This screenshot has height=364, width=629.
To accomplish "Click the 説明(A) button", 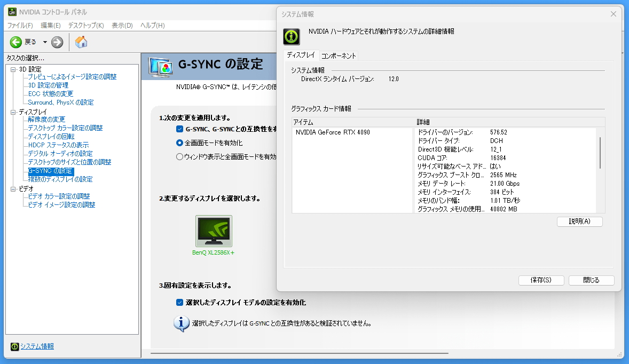I will point(580,221).
